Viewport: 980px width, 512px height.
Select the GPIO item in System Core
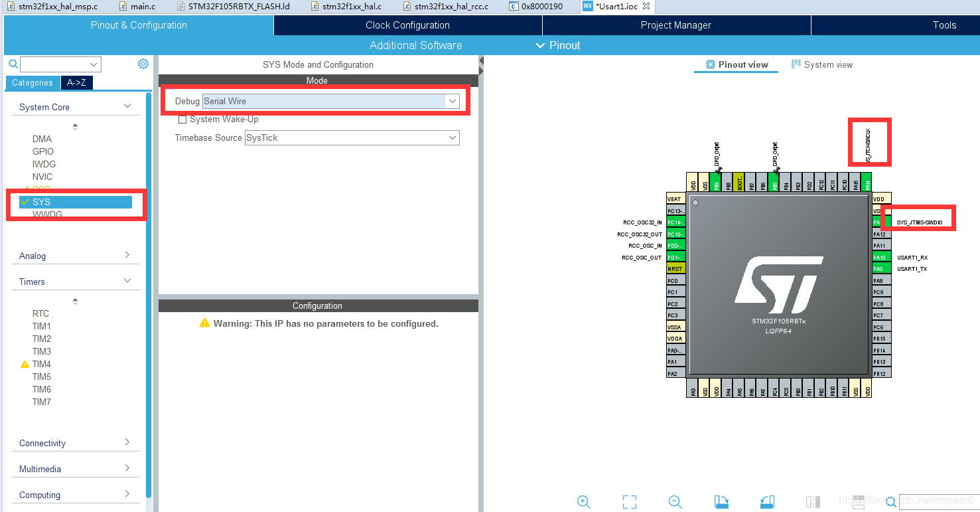point(43,151)
